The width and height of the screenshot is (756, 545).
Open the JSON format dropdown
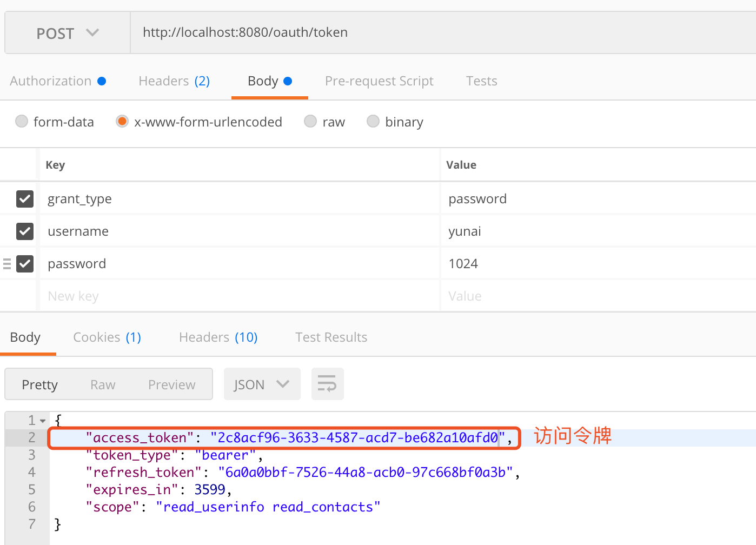click(262, 384)
